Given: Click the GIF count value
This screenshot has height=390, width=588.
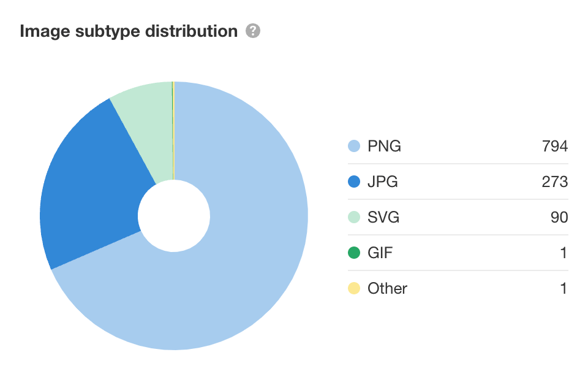Looking at the screenshot, I should (563, 253).
